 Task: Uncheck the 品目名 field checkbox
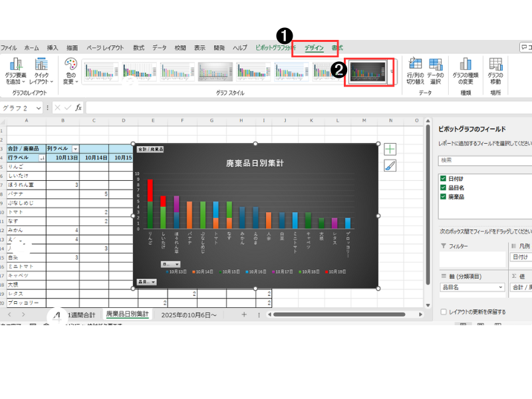coord(443,188)
